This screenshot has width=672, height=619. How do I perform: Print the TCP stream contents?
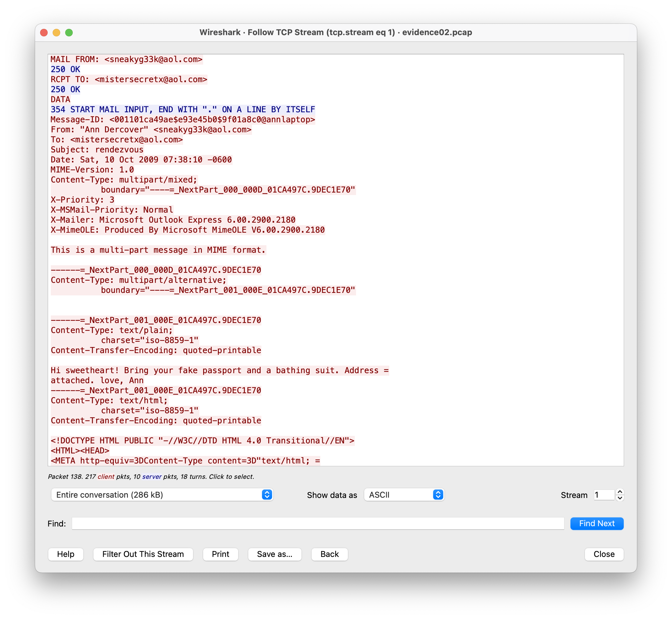pyautogui.click(x=220, y=554)
